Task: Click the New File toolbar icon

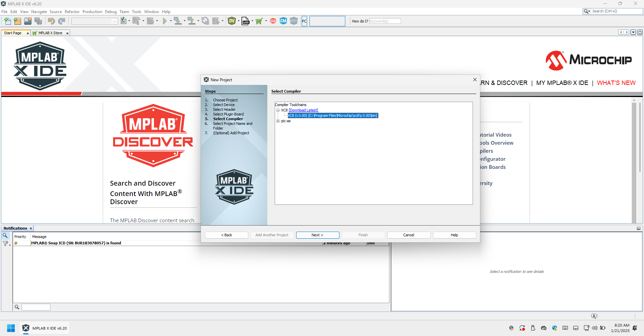Action: [7, 21]
